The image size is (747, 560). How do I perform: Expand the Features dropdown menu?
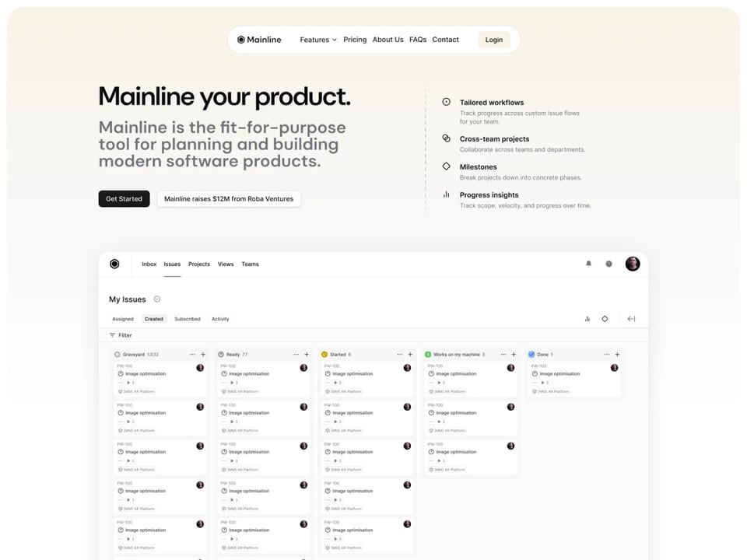coord(318,40)
